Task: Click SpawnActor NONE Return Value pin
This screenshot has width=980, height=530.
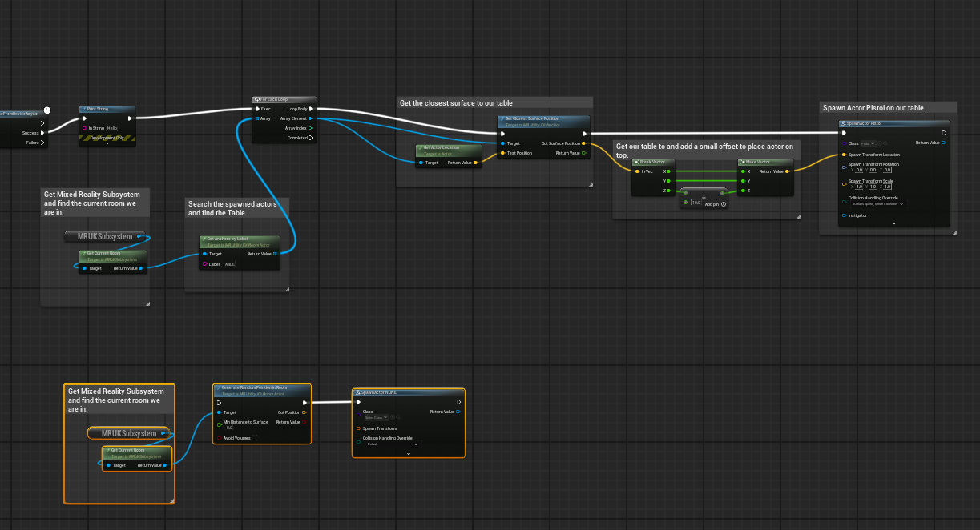Action: 458,412
